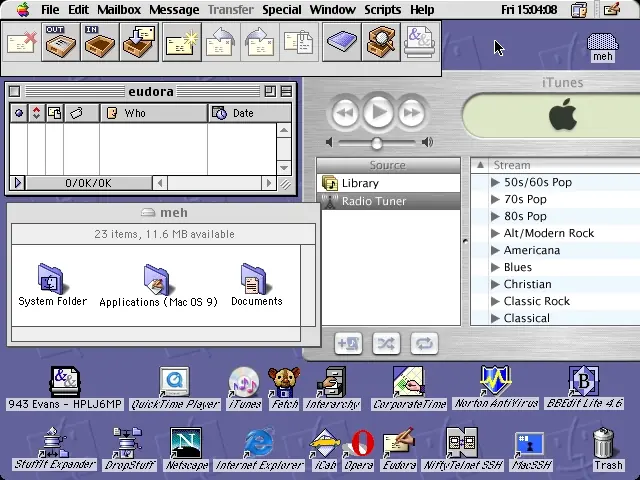Sort mailbox by Who column header
The width and height of the screenshot is (640, 480).
click(x=154, y=113)
